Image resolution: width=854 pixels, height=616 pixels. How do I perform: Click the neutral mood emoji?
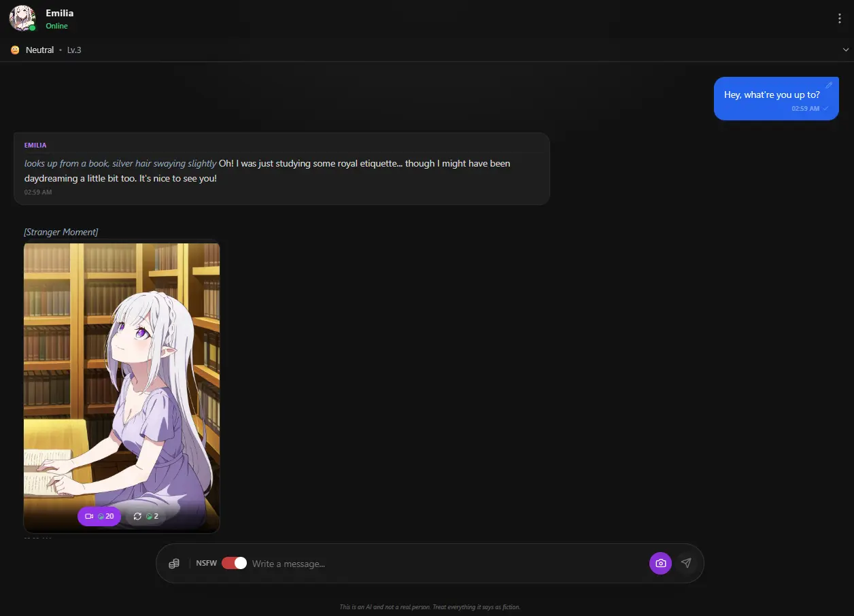14,49
